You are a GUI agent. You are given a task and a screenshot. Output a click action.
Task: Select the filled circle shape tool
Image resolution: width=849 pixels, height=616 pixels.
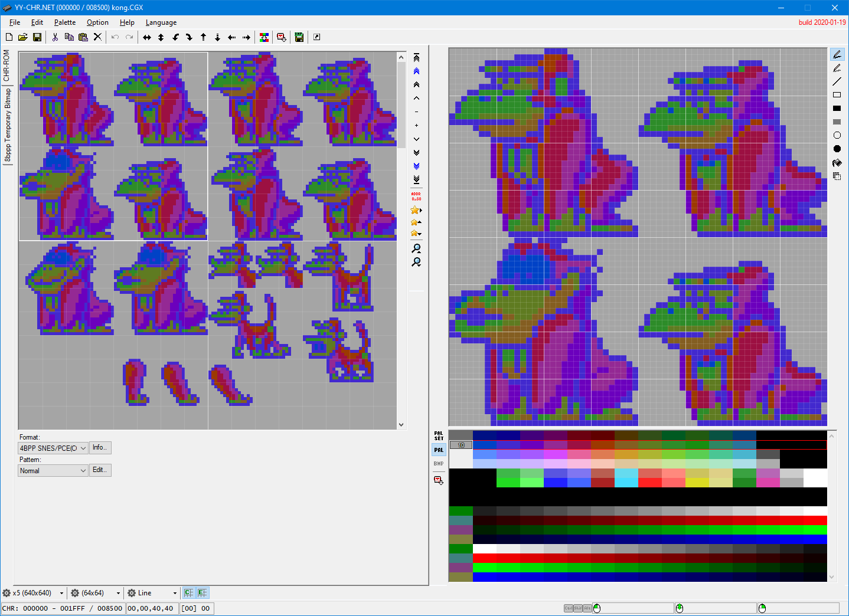[837, 148]
